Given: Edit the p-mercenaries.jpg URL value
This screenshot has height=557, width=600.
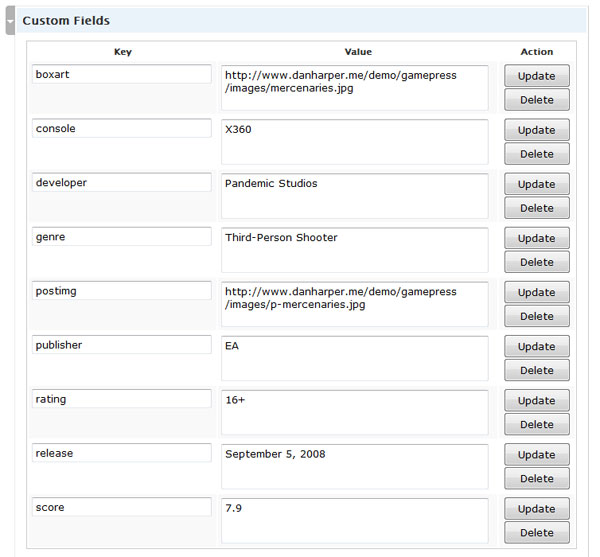Looking at the screenshot, I should click(355, 305).
